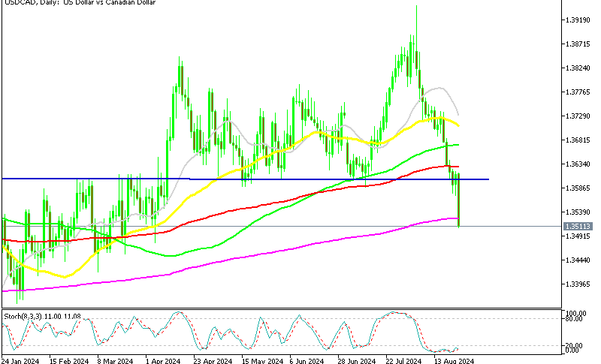Select the 1.37765 price level label
Screen dimensions: 601x364
tap(578, 92)
